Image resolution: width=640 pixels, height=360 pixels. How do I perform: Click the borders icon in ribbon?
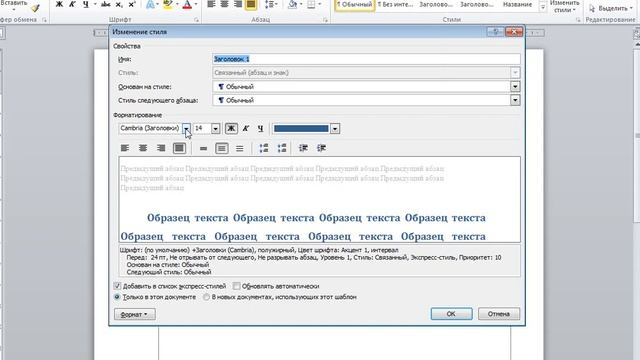(x=311, y=4)
